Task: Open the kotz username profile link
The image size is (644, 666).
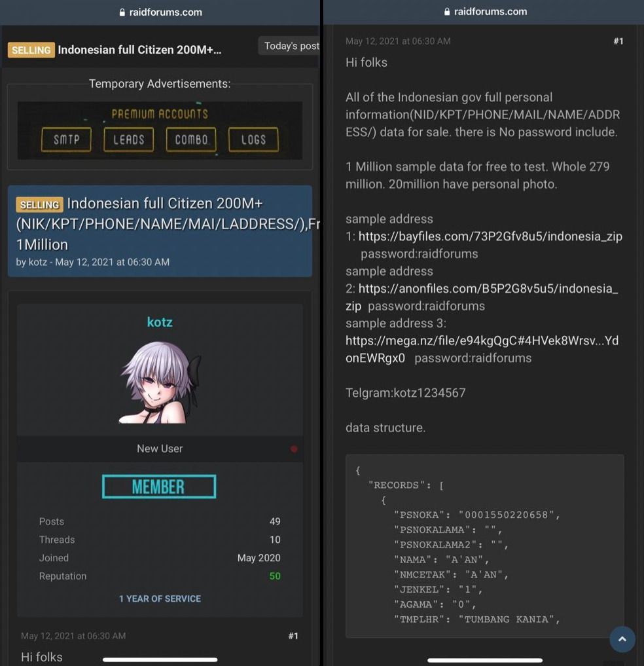Action: pyautogui.click(x=160, y=322)
